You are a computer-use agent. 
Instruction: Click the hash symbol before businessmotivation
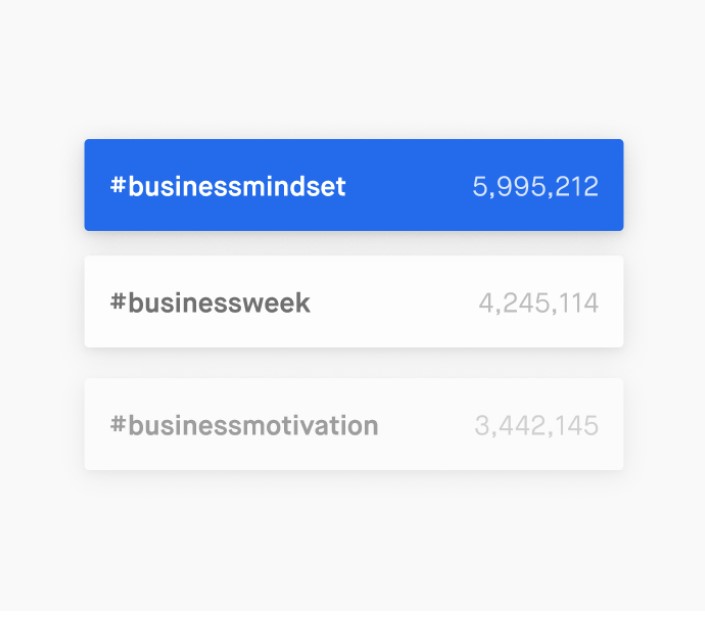[x=117, y=426]
